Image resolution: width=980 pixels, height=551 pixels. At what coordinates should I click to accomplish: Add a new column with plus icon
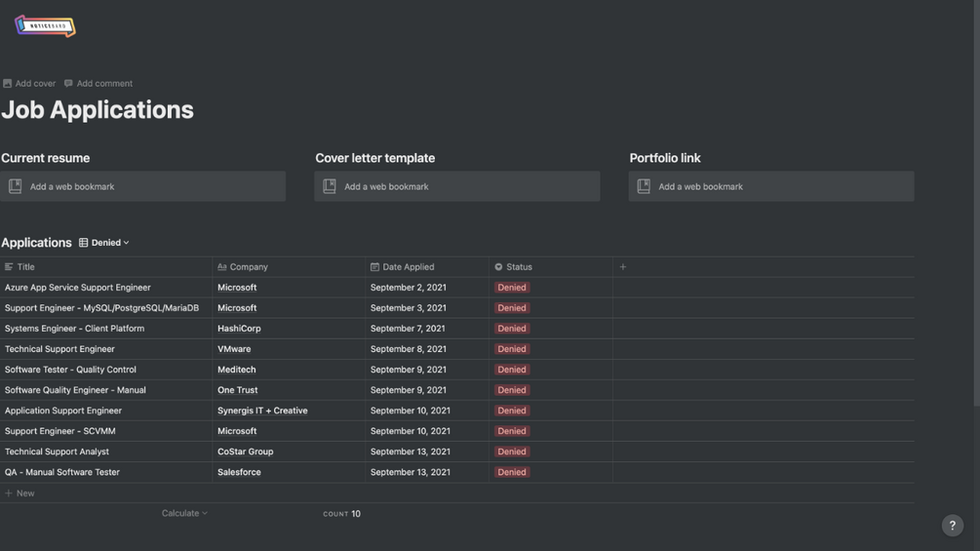pyautogui.click(x=623, y=266)
